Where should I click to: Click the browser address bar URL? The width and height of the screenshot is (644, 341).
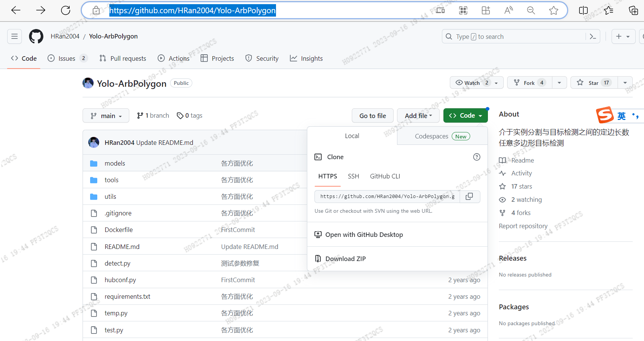pyautogui.click(x=192, y=10)
